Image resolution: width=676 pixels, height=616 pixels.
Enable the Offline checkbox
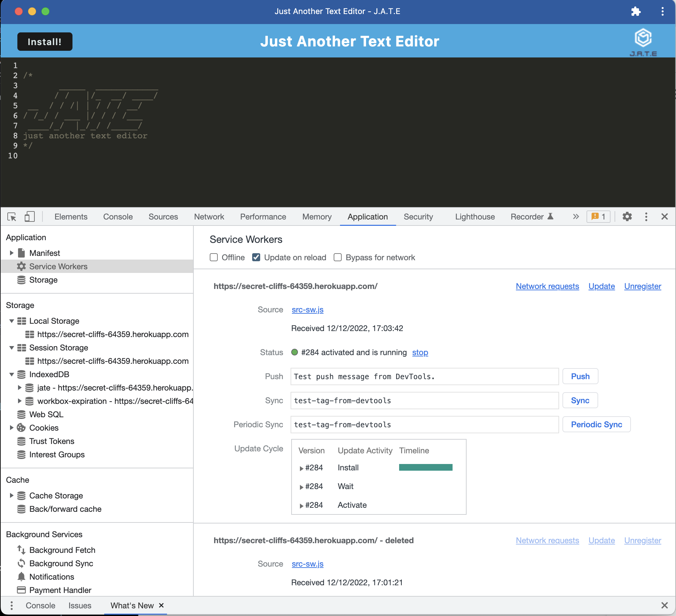pos(214,257)
